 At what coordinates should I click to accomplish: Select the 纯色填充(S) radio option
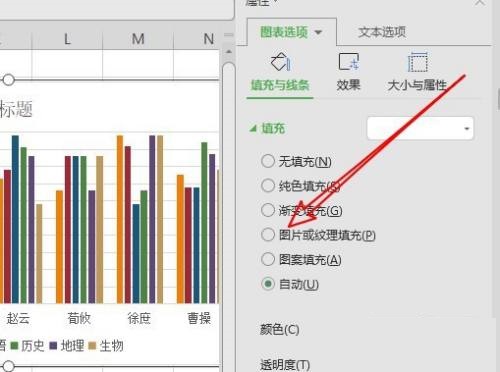coord(268,186)
